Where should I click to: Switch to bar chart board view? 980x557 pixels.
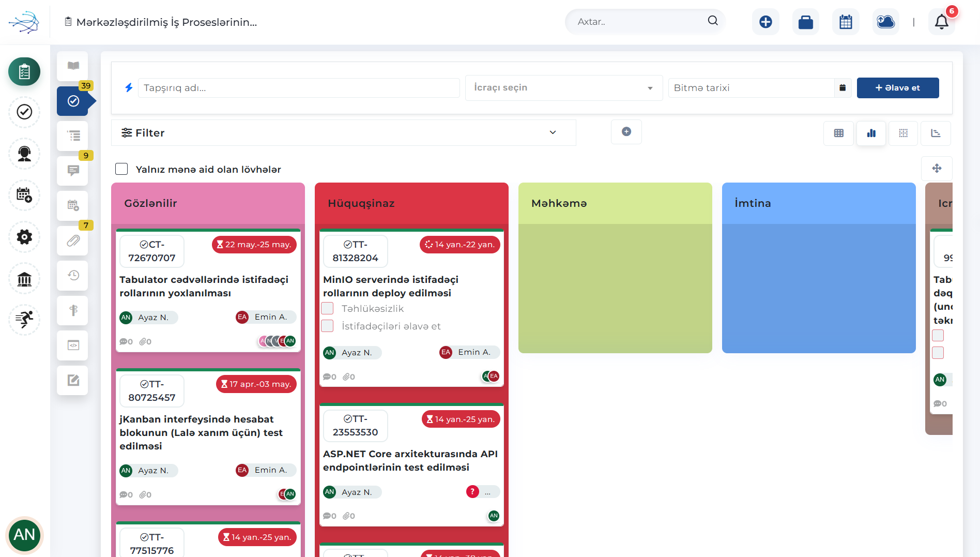(x=871, y=133)
